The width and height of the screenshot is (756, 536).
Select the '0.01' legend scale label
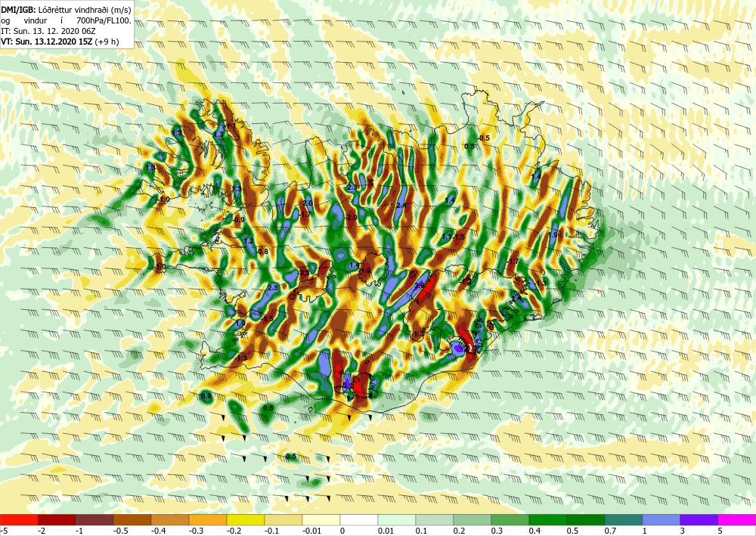coord(386,531)
